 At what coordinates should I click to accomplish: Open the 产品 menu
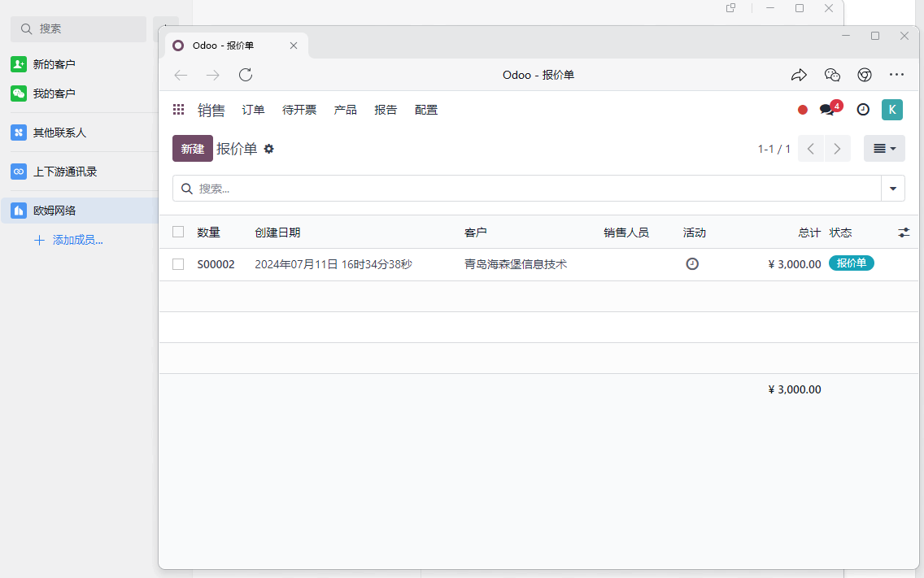346,111
